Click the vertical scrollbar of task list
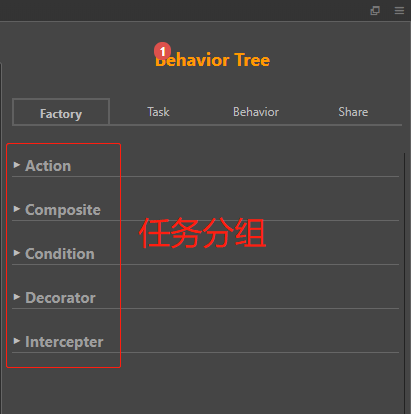 point(405,283)
